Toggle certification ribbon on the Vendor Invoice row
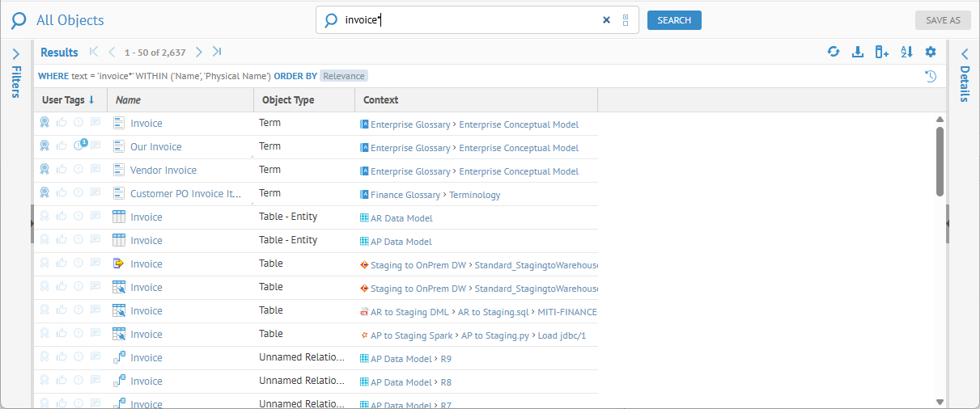The height and width of the screenshot is (409, 980). click(45, 170)
